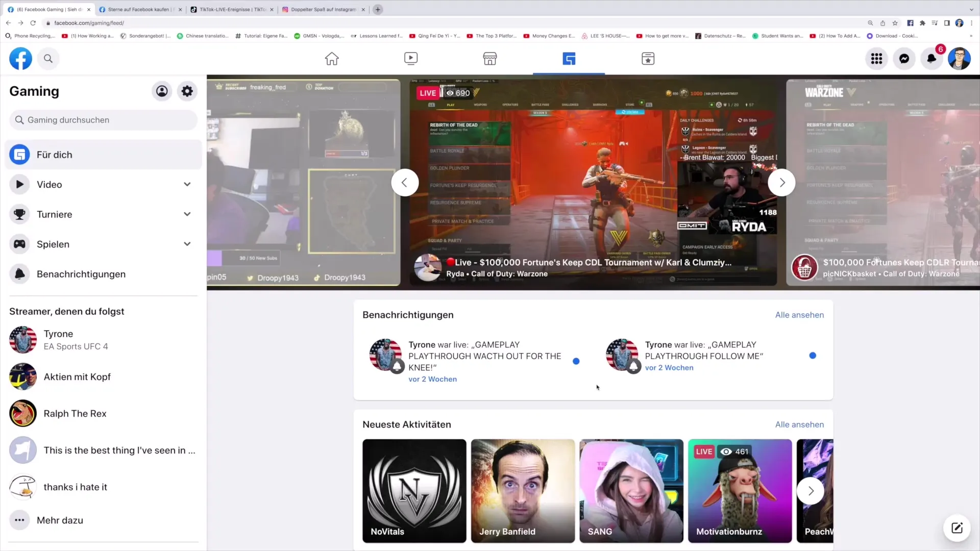This screenshot has width=980, height=551.
Task: Expand the Video section chevron
Action: coord(187,185)
